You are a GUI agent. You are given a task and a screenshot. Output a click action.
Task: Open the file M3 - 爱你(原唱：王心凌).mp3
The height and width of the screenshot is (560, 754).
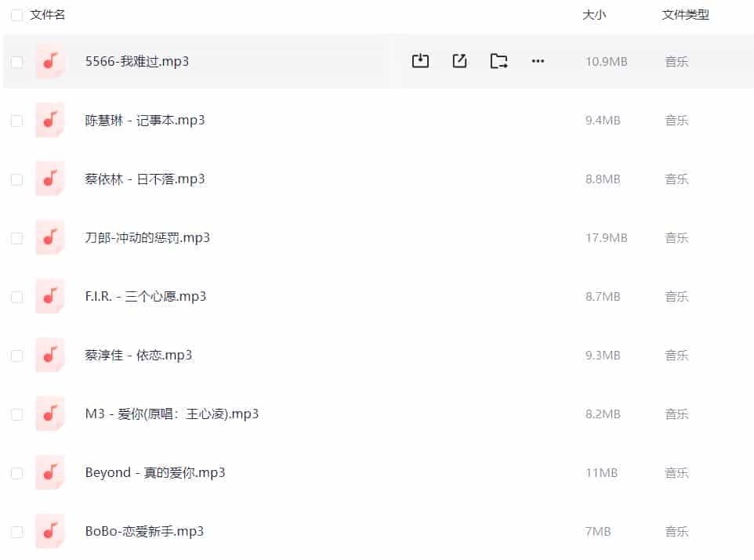coord(172,414)
